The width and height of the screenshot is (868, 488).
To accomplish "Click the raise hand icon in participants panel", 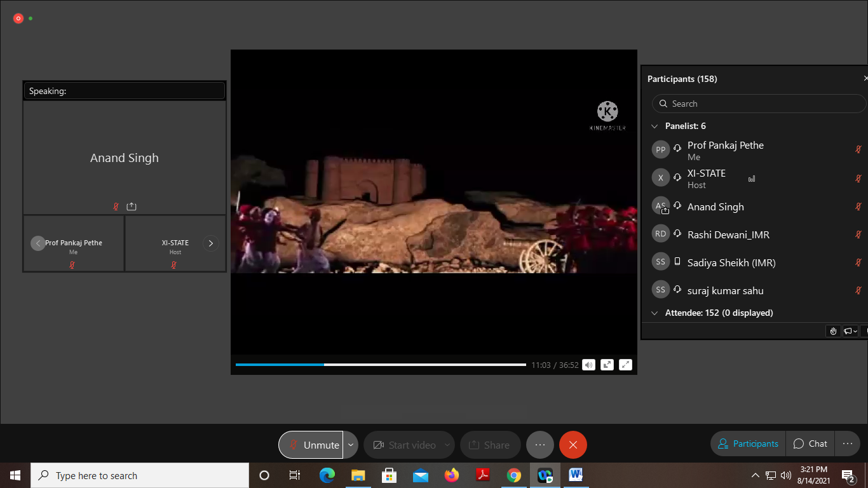I will pos(834,331).
